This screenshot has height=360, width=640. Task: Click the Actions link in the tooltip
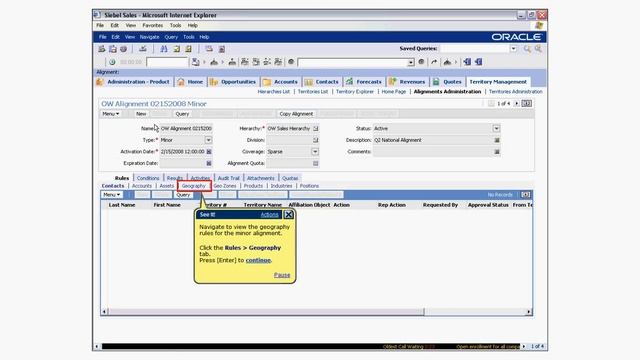pos(269,215)
